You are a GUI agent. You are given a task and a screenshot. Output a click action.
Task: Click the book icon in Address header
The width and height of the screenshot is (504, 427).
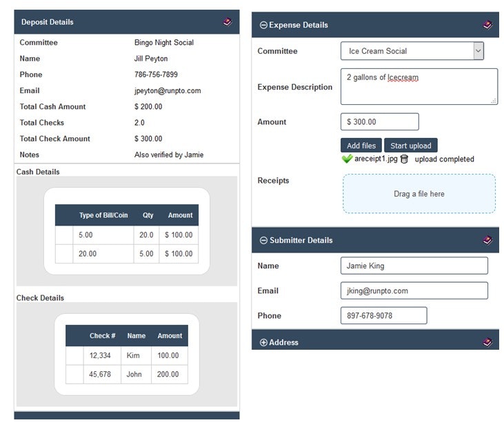[487, 342]
